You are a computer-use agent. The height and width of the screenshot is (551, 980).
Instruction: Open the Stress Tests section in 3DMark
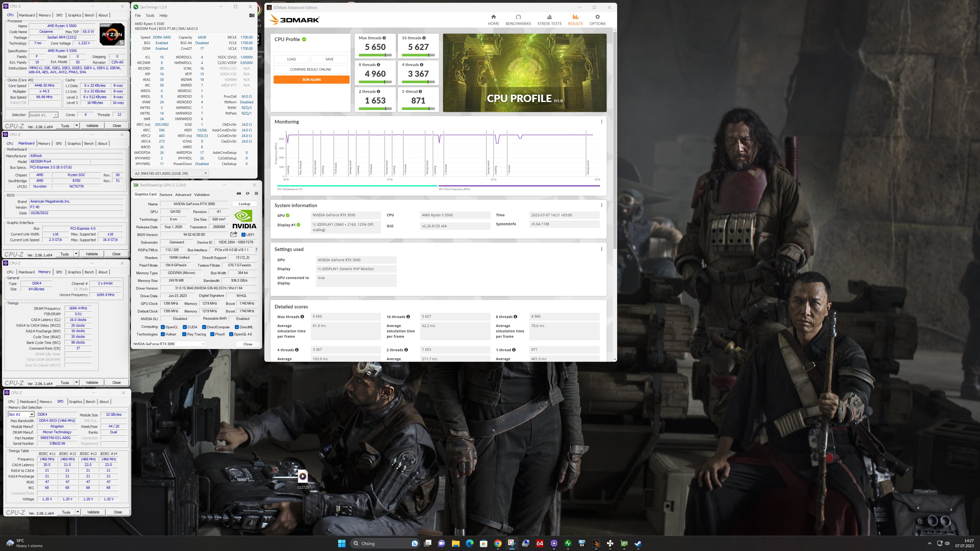click(x=549, y=20)
